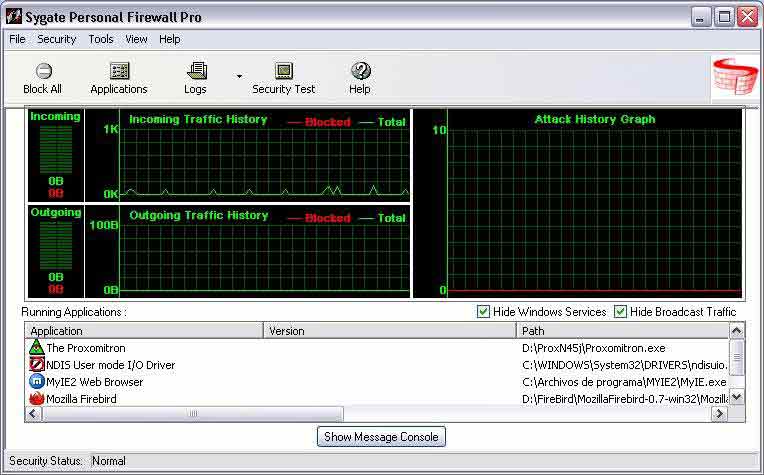
Task: Click horizontal scroll right arrow
Action: pyautogui.click(x=720, y=414)
